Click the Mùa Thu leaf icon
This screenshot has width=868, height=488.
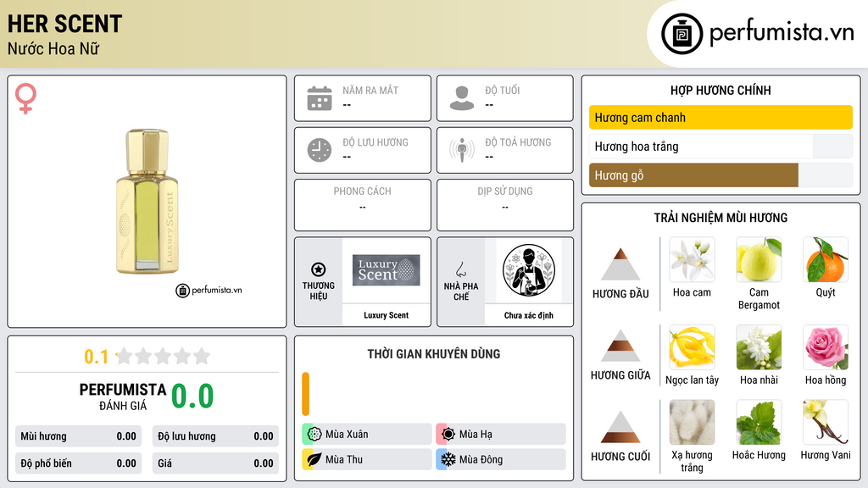click(x=314, y=459)
